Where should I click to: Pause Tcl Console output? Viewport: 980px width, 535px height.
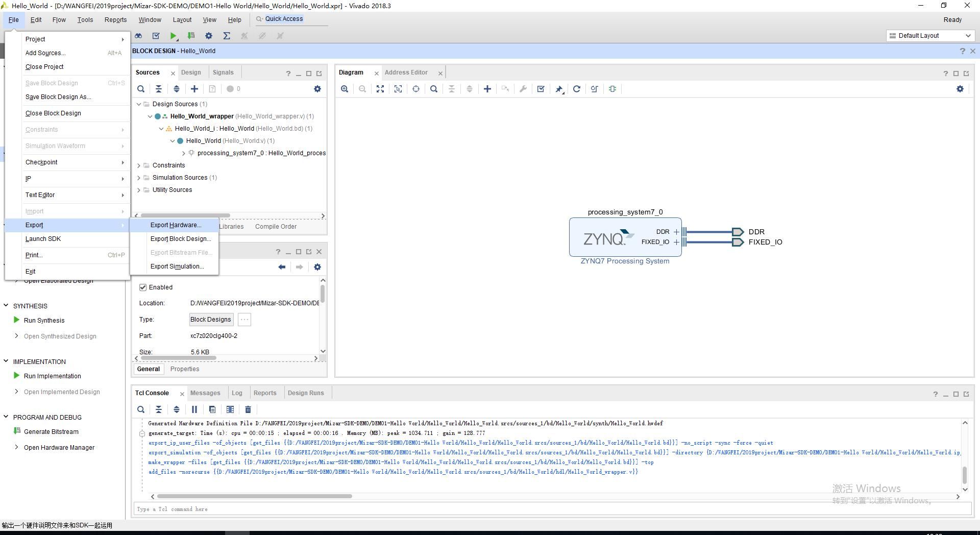coord(194,409)
